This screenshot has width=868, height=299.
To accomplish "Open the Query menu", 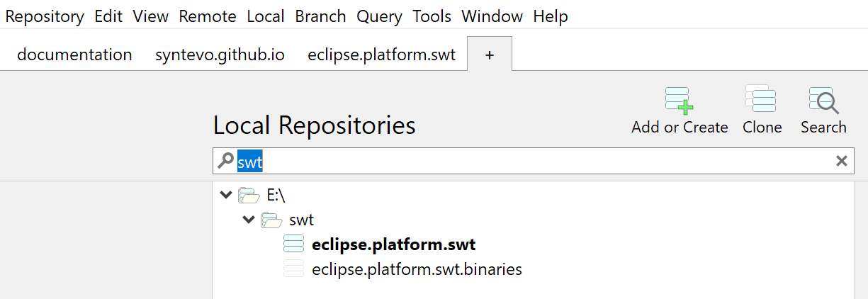I will (380, 16).
